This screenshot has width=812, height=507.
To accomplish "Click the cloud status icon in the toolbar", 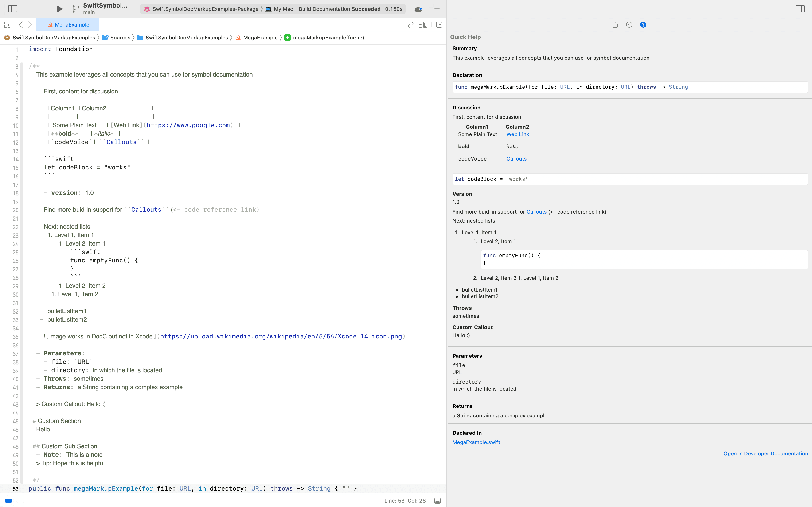I will click(x=418, y=9).
